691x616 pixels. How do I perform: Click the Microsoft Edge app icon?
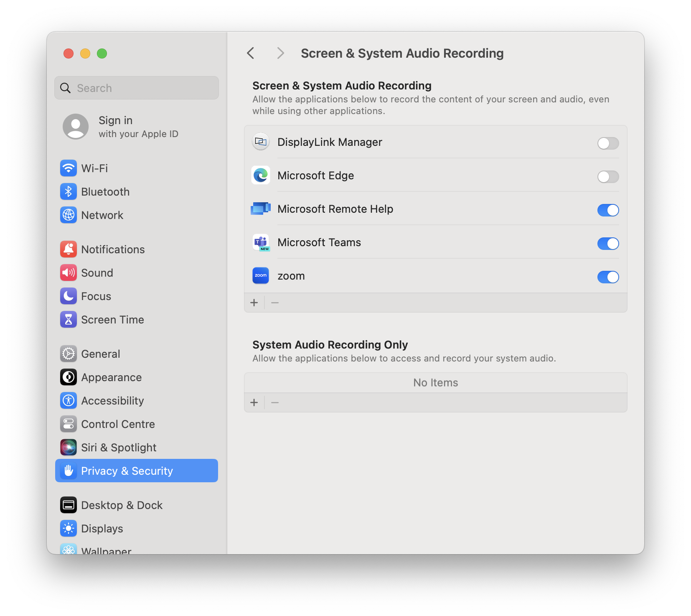click(261, 176)
